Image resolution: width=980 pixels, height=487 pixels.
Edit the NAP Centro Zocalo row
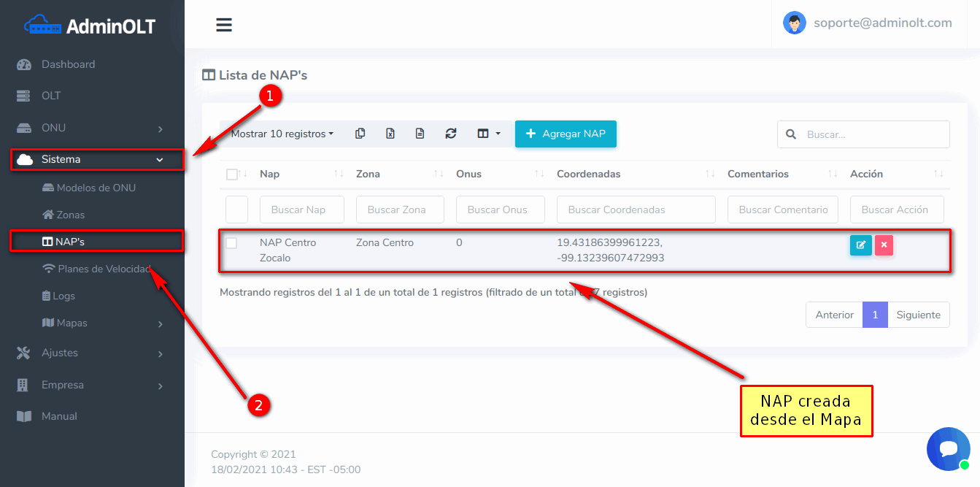pyautogui.click(x=860, y=245)
